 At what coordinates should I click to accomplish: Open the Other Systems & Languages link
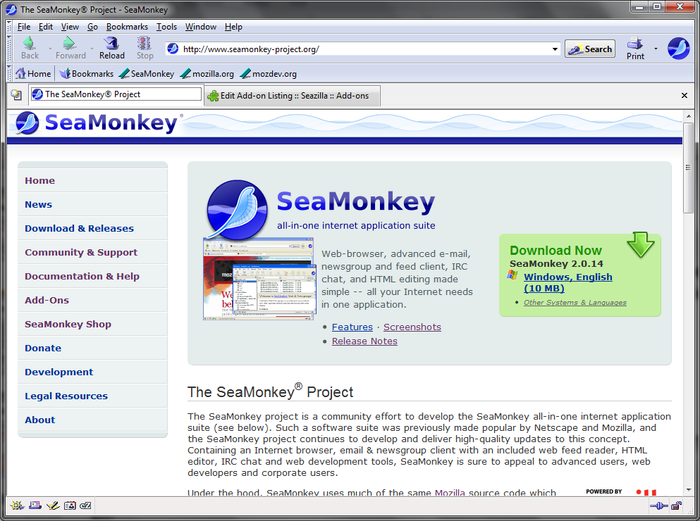[x=575, y=302]
